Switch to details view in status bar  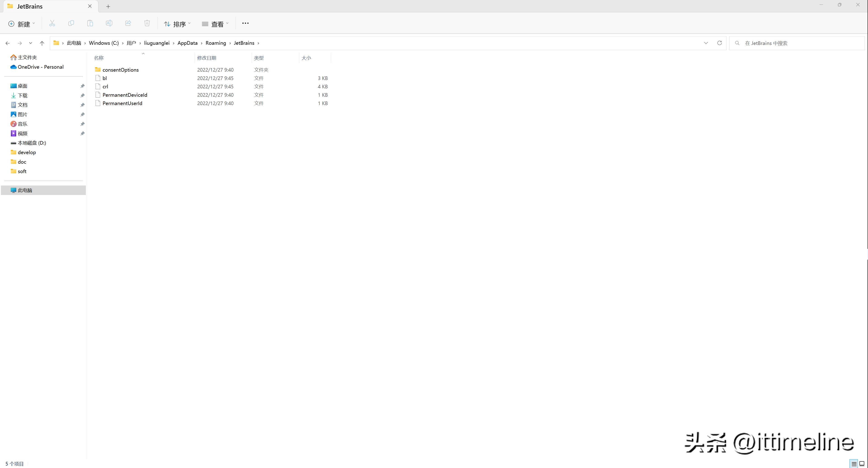[x=854, y=464]
